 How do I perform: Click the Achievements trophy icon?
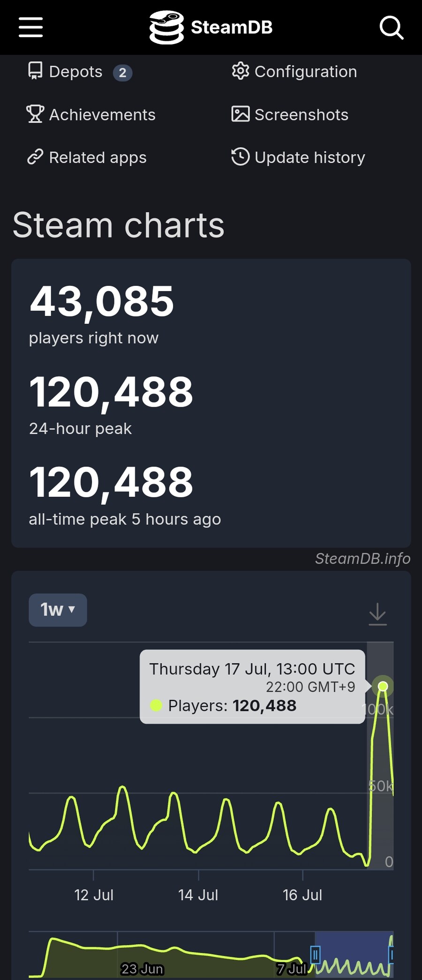(x=35, y=114)
